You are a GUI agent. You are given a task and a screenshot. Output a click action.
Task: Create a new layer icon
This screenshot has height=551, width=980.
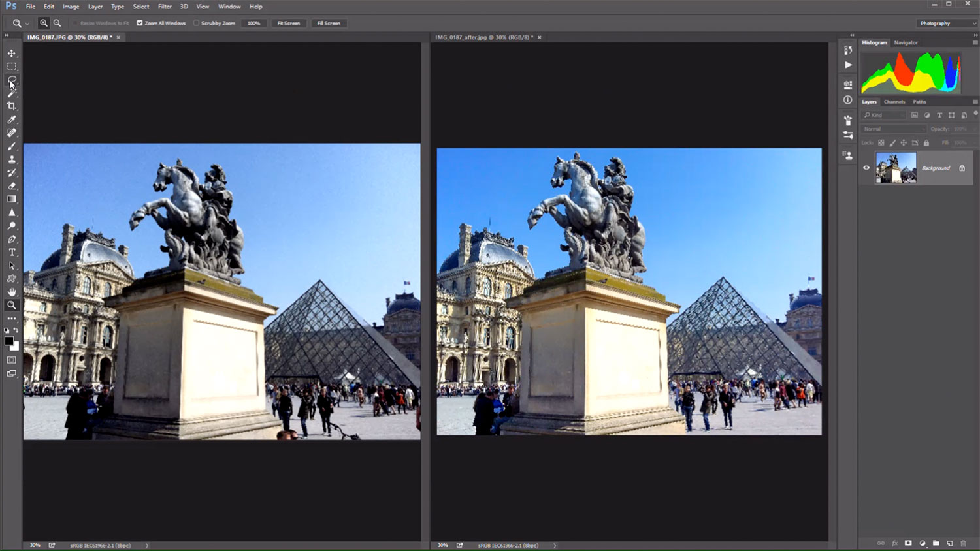click(x=949, y=543)
